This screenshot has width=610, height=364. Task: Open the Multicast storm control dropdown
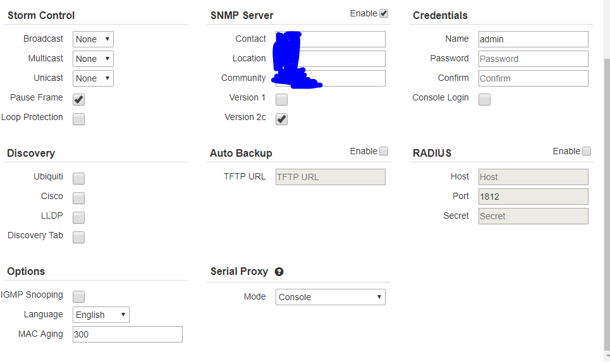[93, 59]
